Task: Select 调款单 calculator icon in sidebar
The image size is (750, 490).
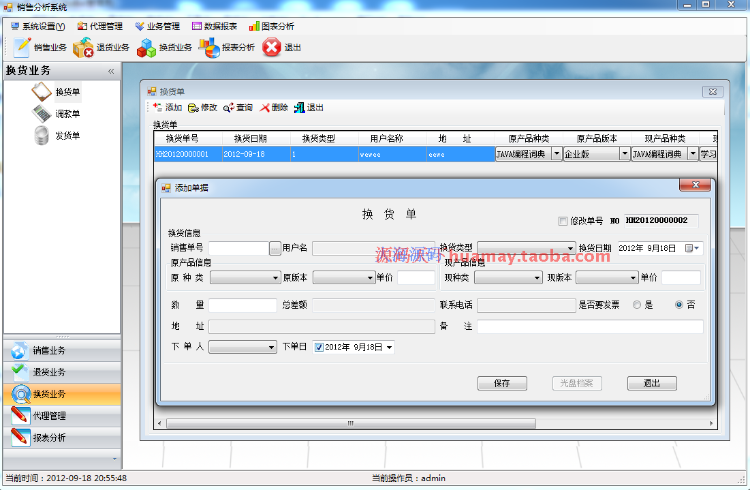Action: pos(42,114)
